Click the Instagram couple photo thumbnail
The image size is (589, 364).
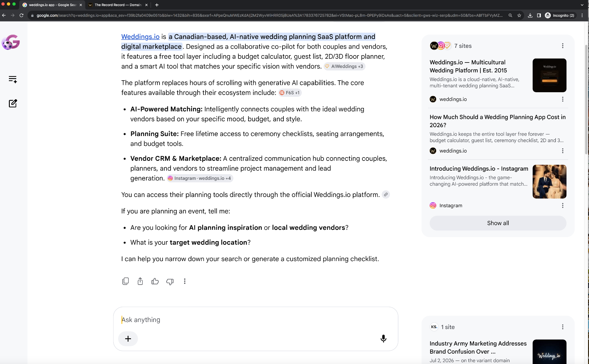pyautogui.click(x=549, y=182)
